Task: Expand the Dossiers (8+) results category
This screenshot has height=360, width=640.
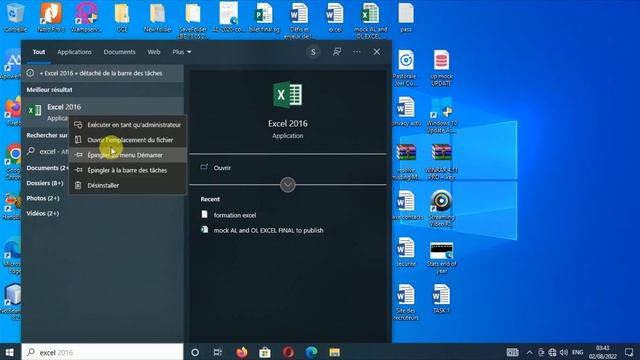Action: pos(45,183)
